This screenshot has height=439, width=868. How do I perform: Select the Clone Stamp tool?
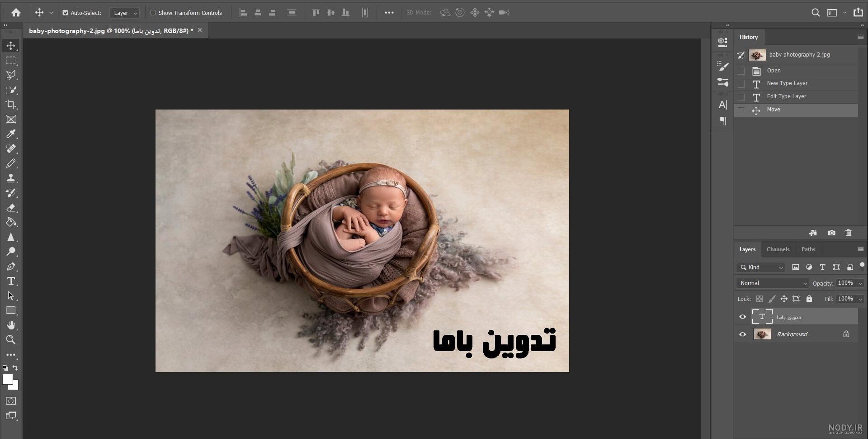11,178
